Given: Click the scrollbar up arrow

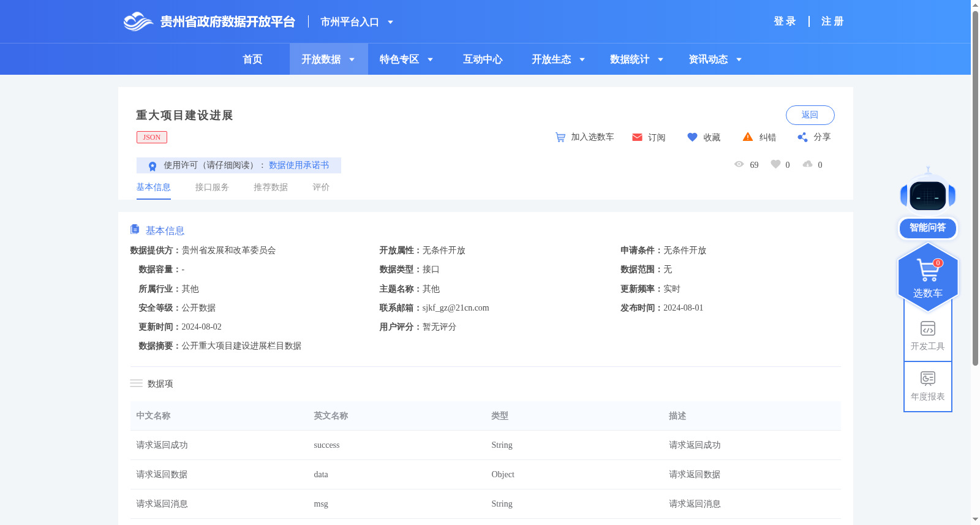Looking at the screenshot, I should tap(975, 4).
